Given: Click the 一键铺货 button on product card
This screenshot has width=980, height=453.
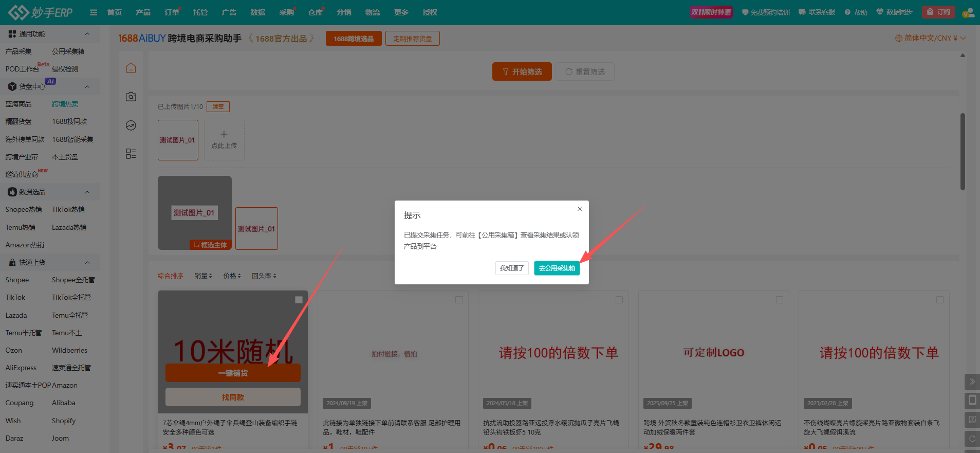Looking at the screenshot, I should pyautogui.click(x=233, y=373).
